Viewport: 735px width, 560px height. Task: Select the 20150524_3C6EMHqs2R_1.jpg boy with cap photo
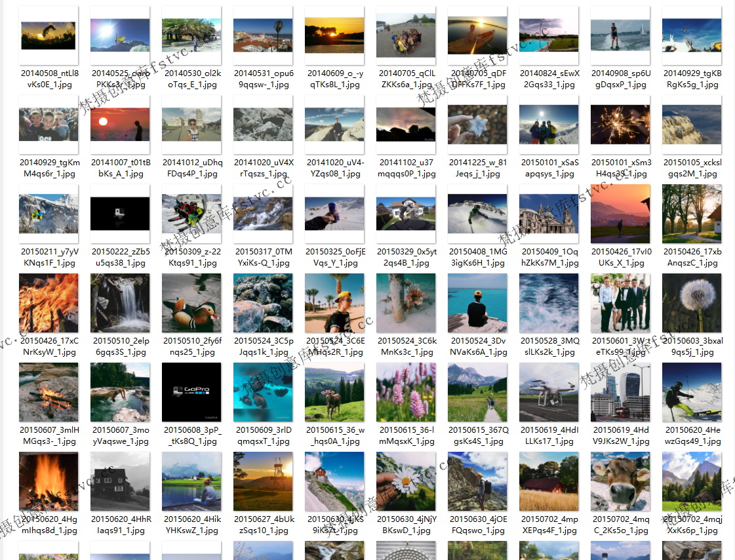pos(334,303)
